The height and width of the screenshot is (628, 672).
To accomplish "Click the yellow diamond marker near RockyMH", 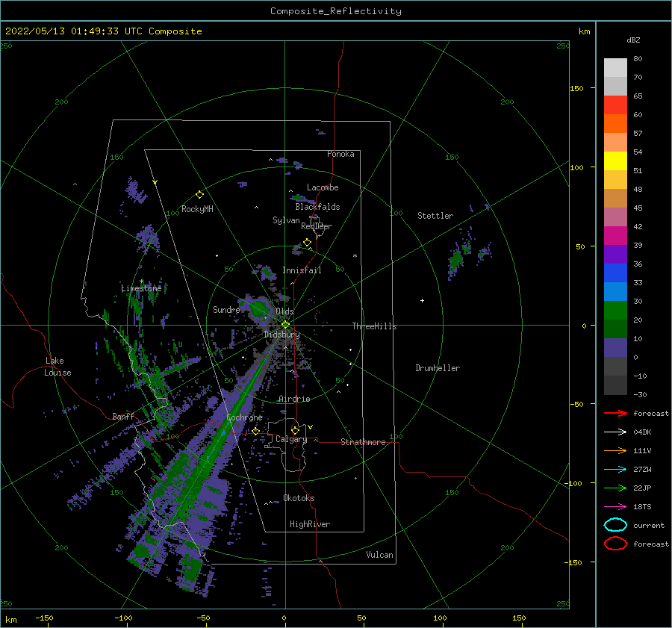I will [199, 195].
